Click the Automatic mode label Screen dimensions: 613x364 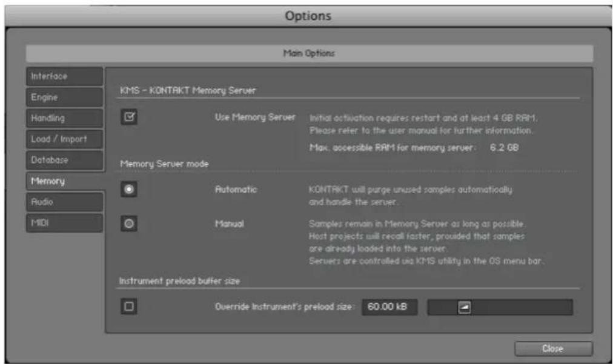(236, 190)
